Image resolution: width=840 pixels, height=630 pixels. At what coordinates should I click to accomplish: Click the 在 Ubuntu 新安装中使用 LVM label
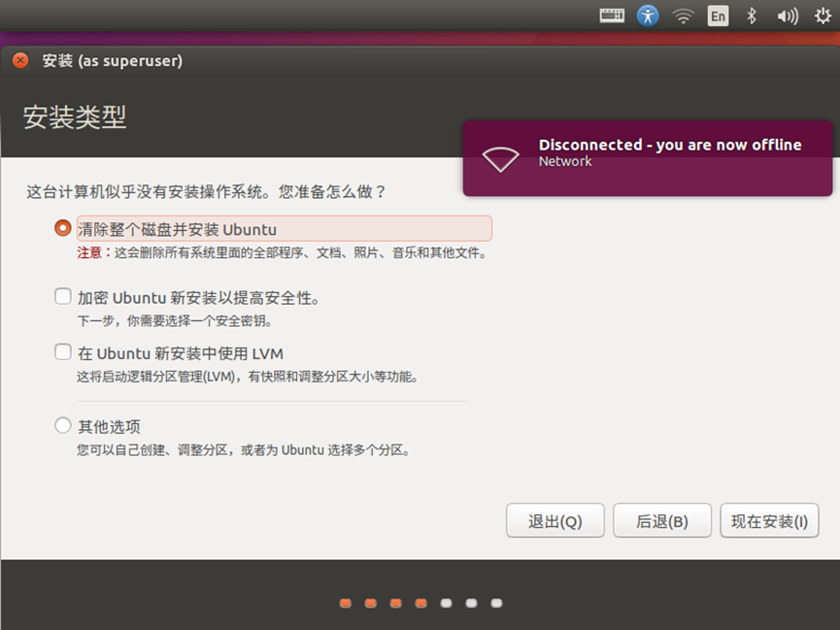pyautogui.click(x=181, y=353)
